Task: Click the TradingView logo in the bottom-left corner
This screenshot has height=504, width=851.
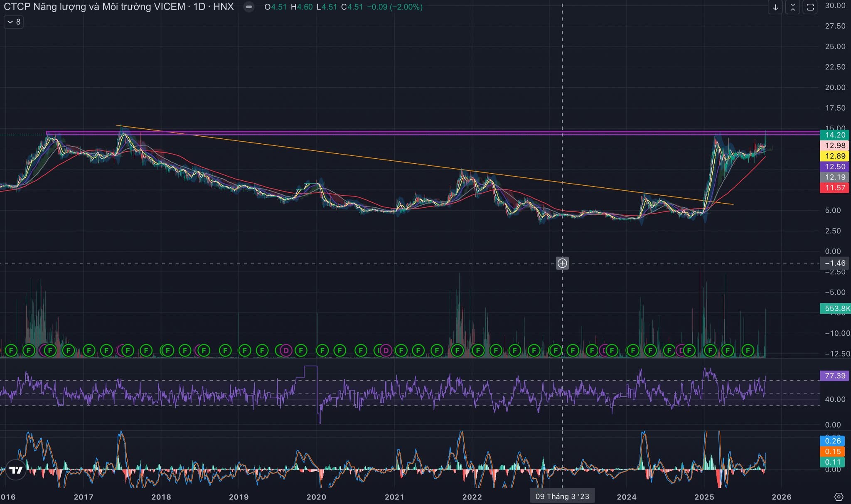Action: (x=16, y=470)
